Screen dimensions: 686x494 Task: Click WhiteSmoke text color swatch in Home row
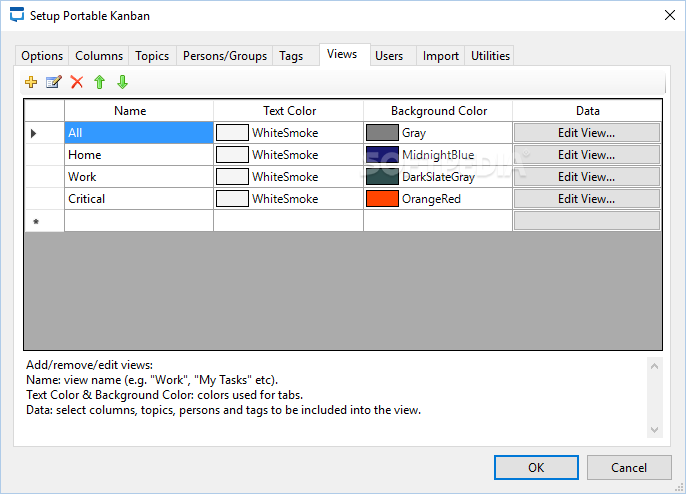(x=232, y=154)
